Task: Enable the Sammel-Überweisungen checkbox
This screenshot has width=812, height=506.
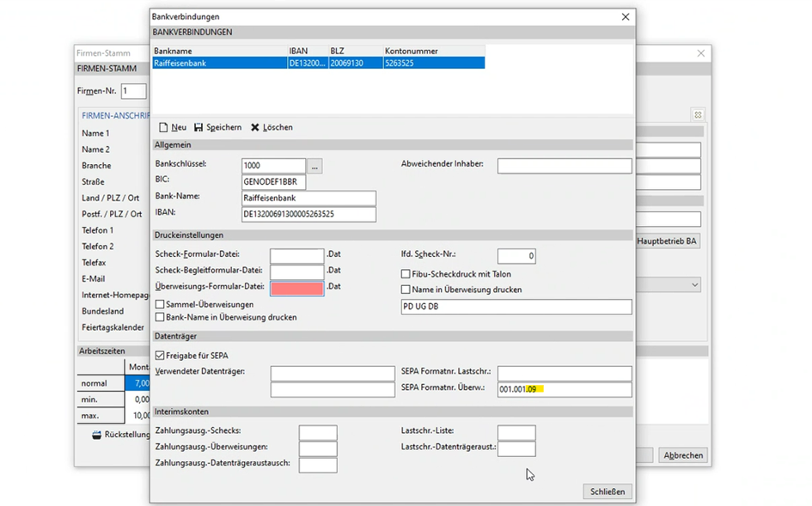Action: pos(160,304)
